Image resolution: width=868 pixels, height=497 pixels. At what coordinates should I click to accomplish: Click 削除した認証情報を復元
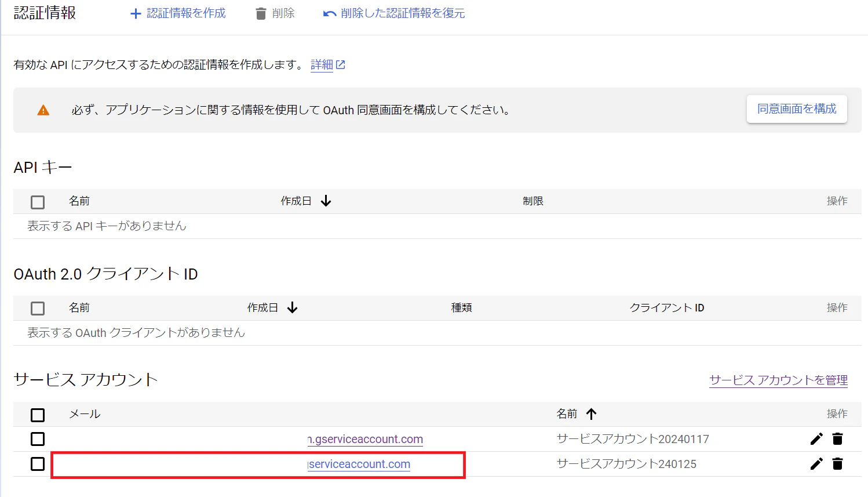click(394, 13)
